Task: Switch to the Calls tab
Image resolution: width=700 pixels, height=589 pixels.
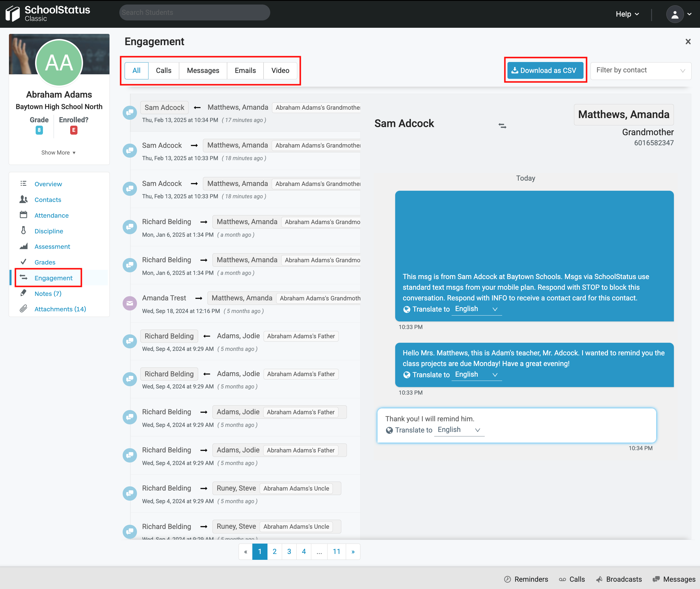Action: pos(163,70)
